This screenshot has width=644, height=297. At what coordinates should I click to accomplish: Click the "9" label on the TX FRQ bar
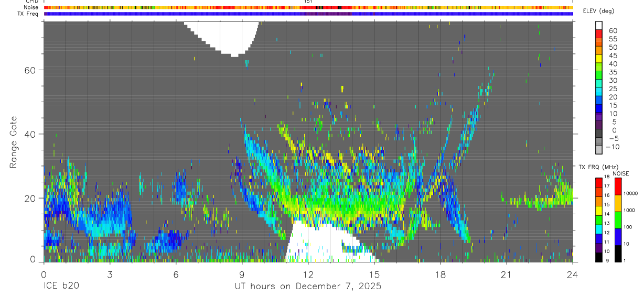607,261
